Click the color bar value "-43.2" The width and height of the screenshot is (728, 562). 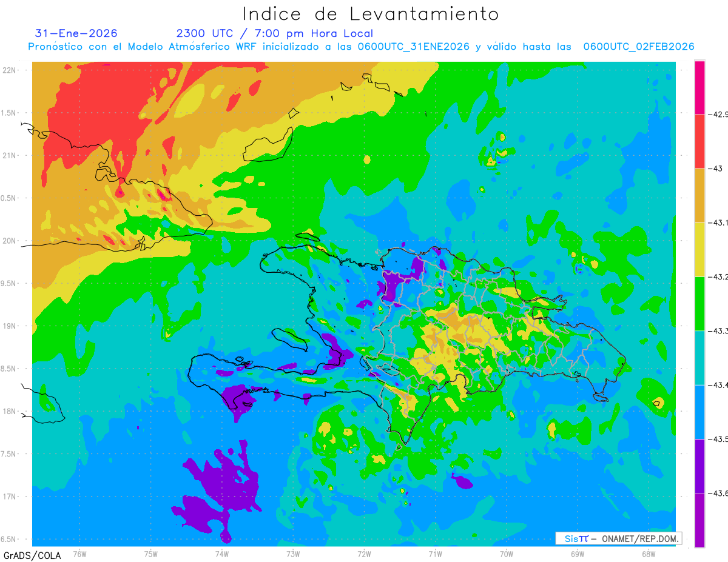pos(718,276)
